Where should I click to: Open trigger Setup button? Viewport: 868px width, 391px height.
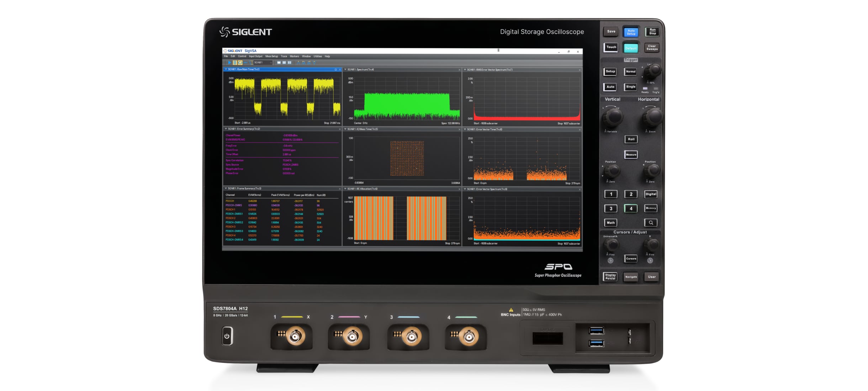pos(610,71)
